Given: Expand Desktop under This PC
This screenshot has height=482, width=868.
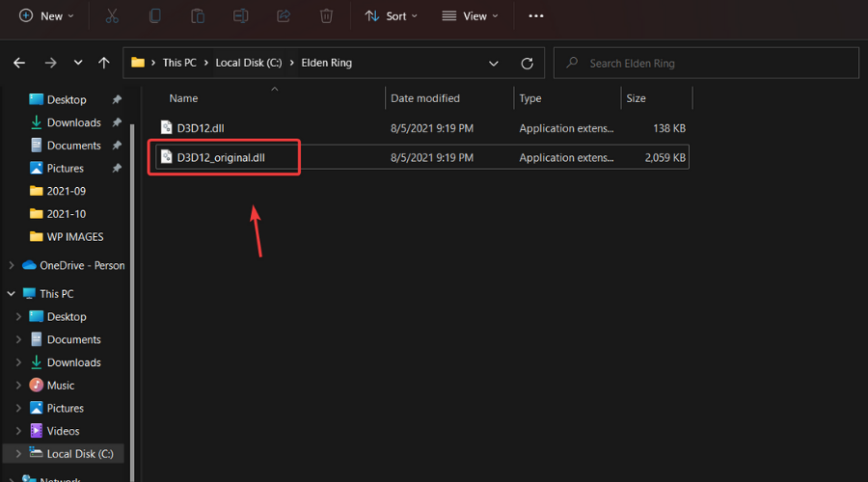Looking at the screenshot, I should (x=18, y=316).
